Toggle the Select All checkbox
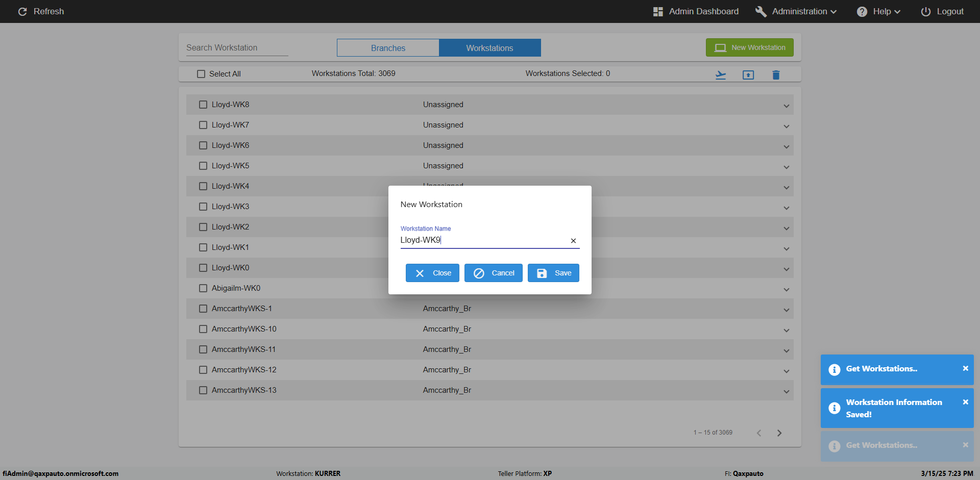This screenshot has width=980, height=480. pyautogui.click(x=201, y=74)
